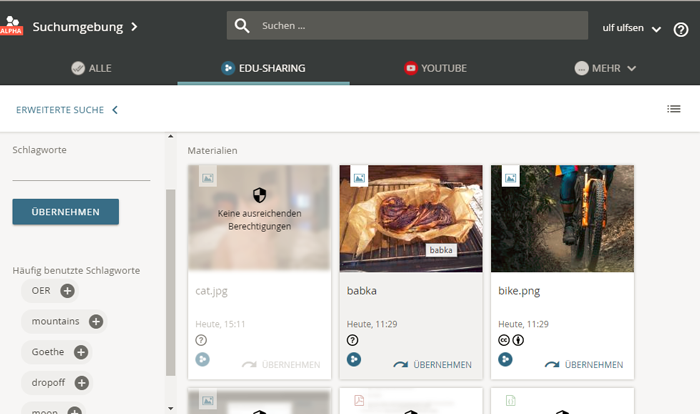The image size is (700, 414).
Task: Click plus icon next to Goethe
Action: [81, 352]
